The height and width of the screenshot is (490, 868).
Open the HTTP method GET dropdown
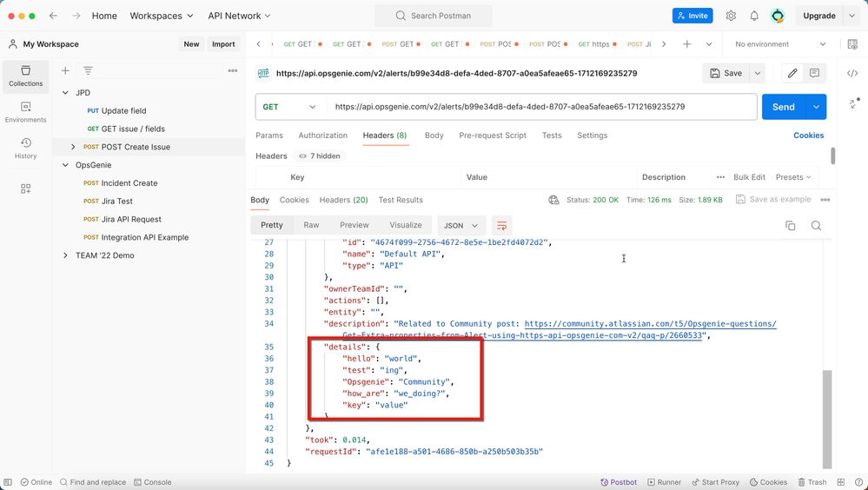(289, 107)
